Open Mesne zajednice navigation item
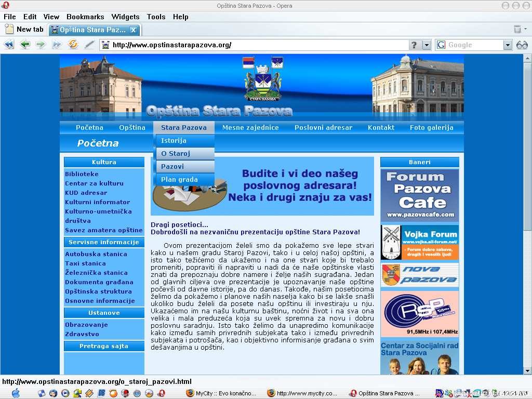The image size is (532, 399). [x=250, y=128]
